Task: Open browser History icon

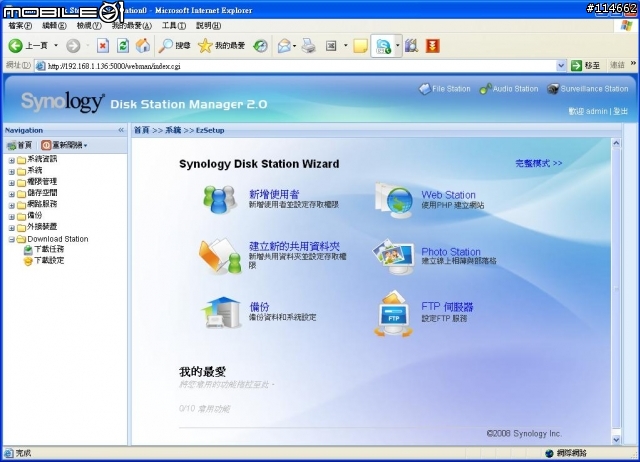Action: (260, 46)
